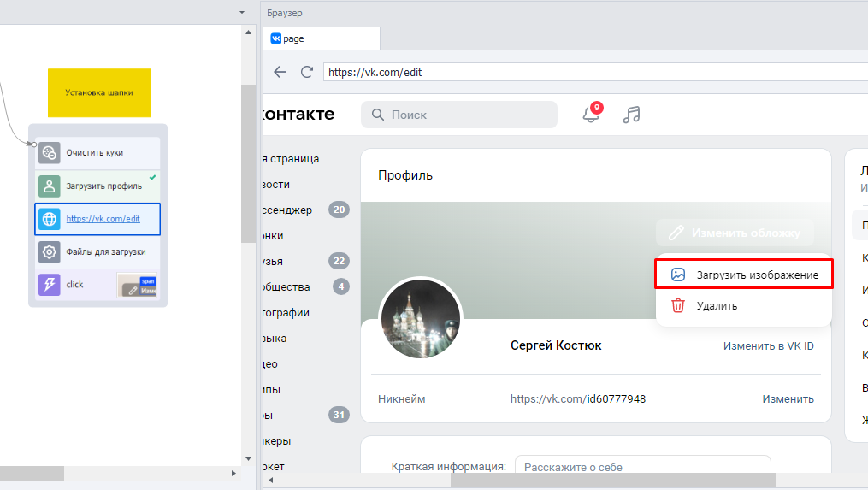
Task: Click the magnifier icon in the Поиск field
Action: pos(377,115)
